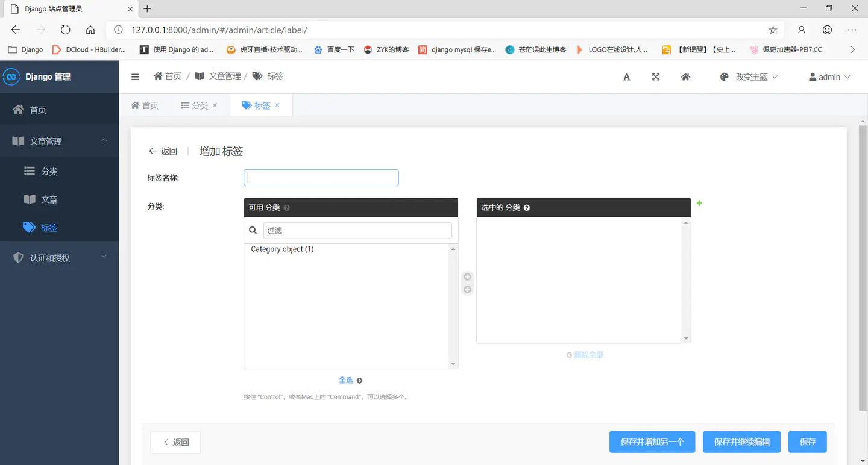
Task: Click 文章管理 in the breadcrumb
Action: [x=218, y=76]
